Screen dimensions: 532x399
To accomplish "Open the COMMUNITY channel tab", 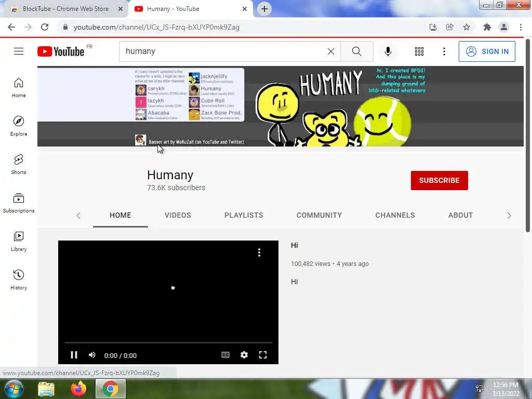I will (320, 215).
